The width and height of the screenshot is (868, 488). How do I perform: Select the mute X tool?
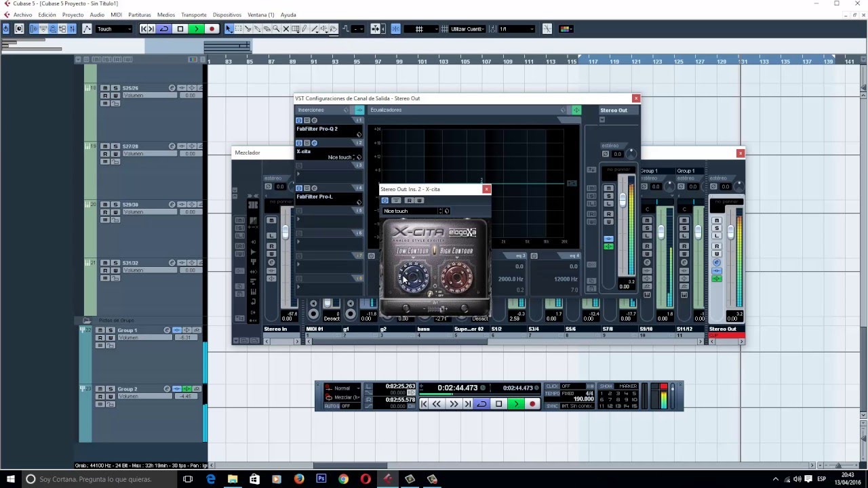pyautogui.click(x=285, y=28)
